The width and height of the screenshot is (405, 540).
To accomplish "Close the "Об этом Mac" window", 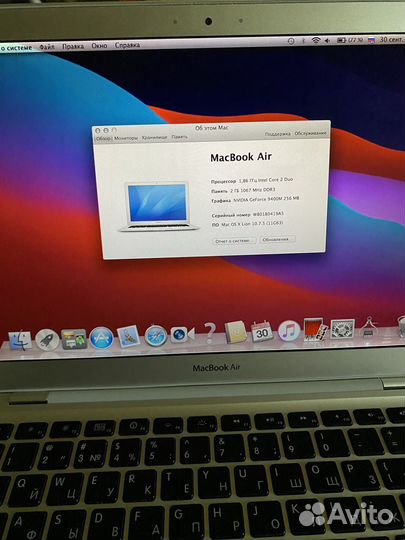I will (98, 131).
